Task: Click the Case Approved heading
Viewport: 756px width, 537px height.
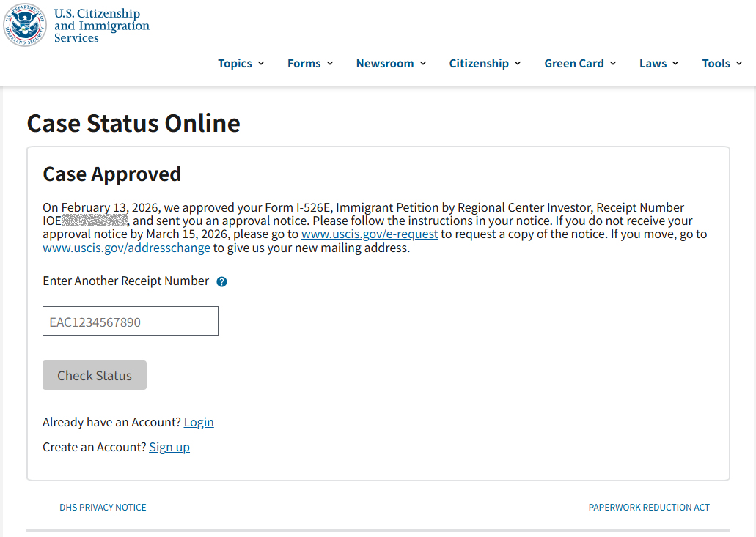Action: 112,174
